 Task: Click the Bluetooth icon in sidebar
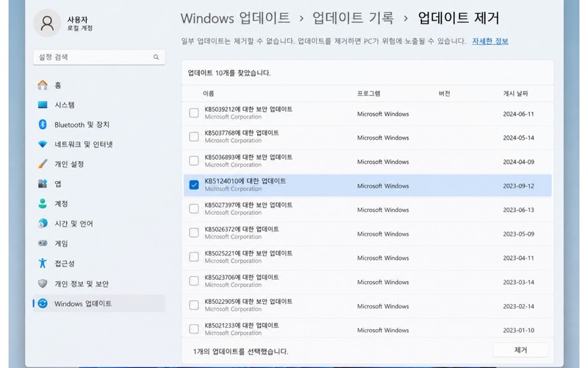click(43, 124)
